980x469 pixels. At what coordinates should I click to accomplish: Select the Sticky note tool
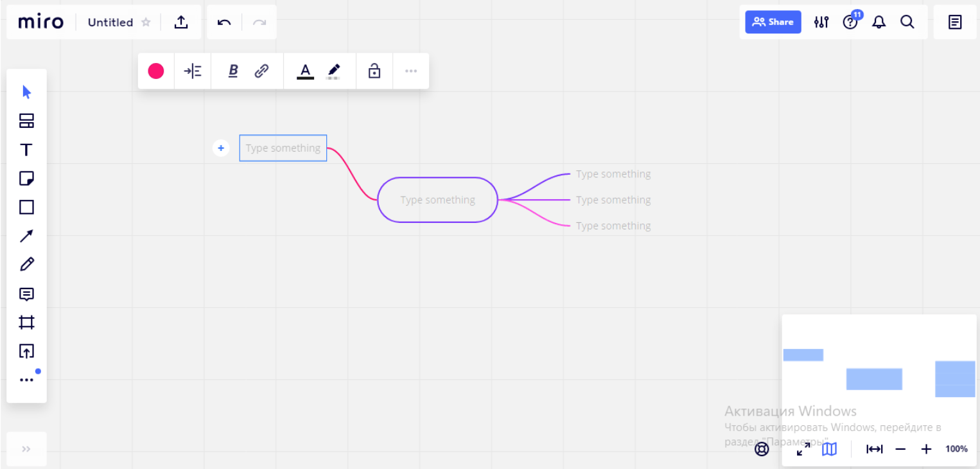[26, 179]
